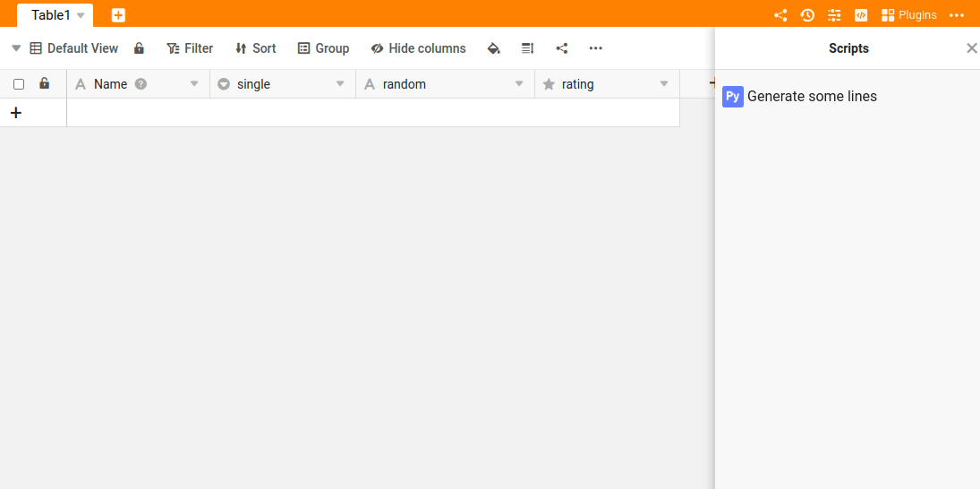The image size is (980, 489).
Task: Open the version history clock icon
Action: [807, 15]
